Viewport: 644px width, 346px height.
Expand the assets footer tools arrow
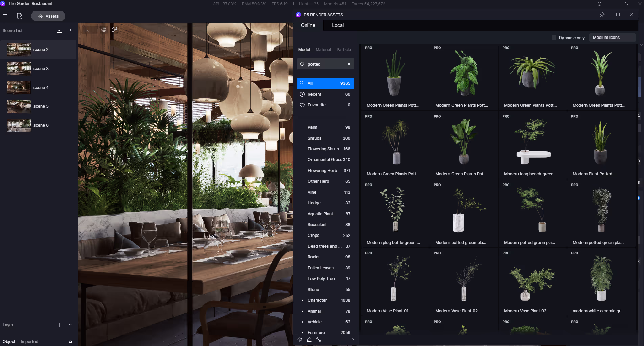click(353, 340)
